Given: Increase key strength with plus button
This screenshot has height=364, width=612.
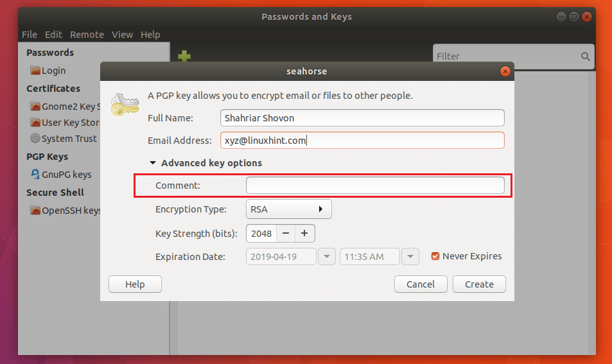Looking at the screenshot, I should coord(304,233).
